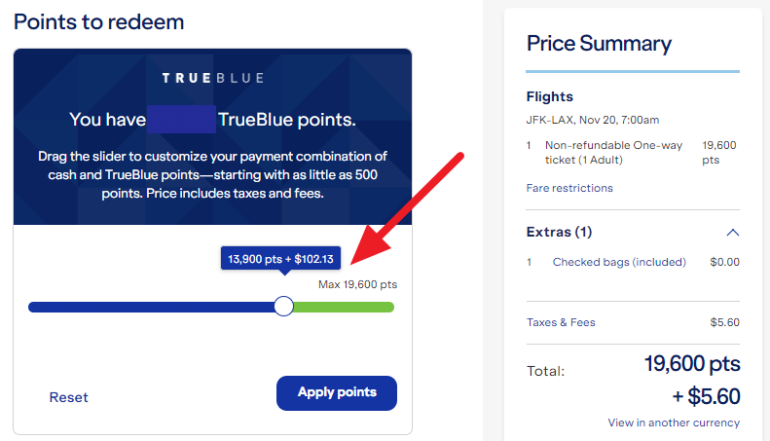This screenshot has height=441, width=770.
Task: Click the hidden TrueBlue points balance box
Action: coord(181,120)
